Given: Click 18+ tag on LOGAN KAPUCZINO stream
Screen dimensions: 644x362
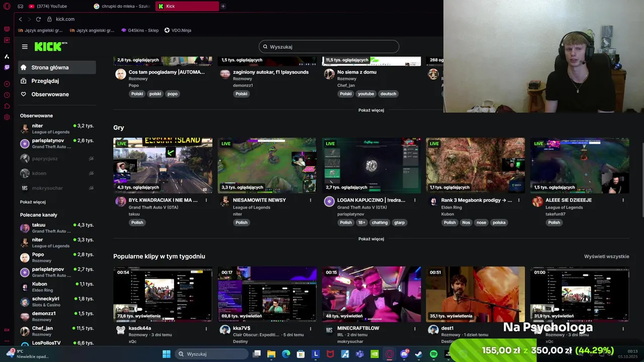Looking at the screenshot, I should [362, 222].
